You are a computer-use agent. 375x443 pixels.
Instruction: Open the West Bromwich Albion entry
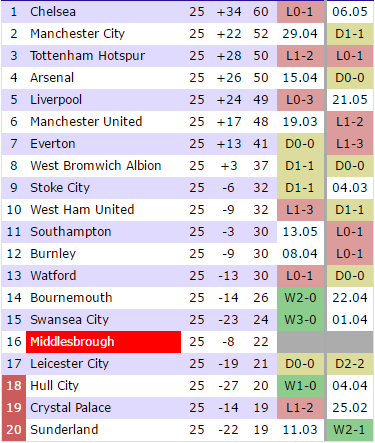pos(96,166)
